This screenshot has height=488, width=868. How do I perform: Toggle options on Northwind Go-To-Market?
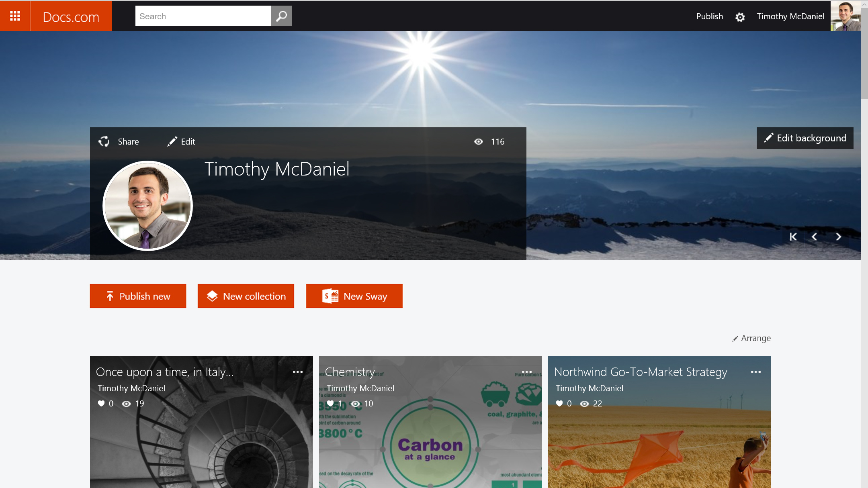pos(756,372)
